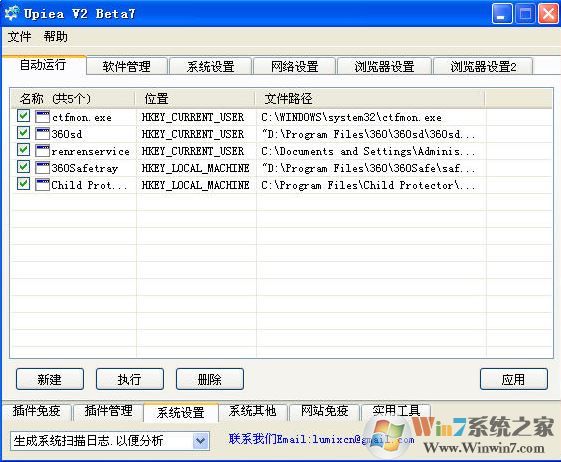Click the 360sd\360sd... file path
This screenshot has height=462, width=561.
[x=369, y=134]
